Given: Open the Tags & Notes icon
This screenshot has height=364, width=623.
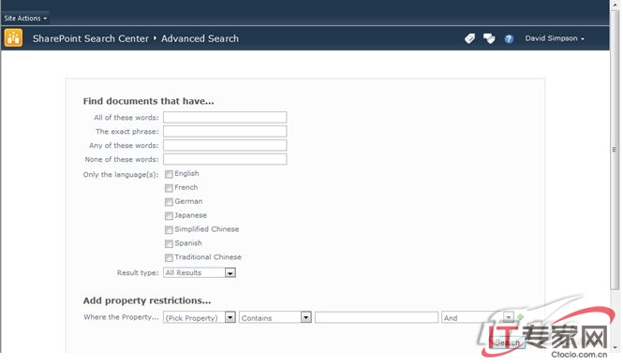Looking at the screenshot, I should [489, 38].
